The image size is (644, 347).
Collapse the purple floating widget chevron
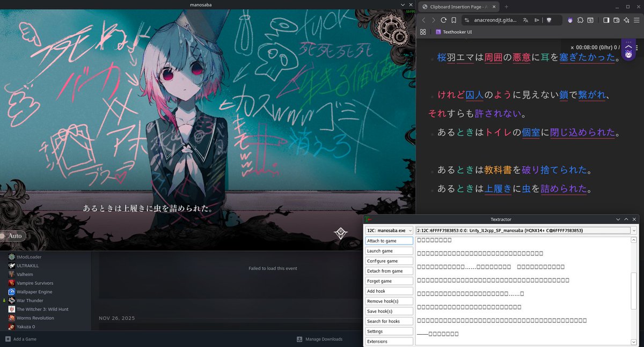coord(628,47)
